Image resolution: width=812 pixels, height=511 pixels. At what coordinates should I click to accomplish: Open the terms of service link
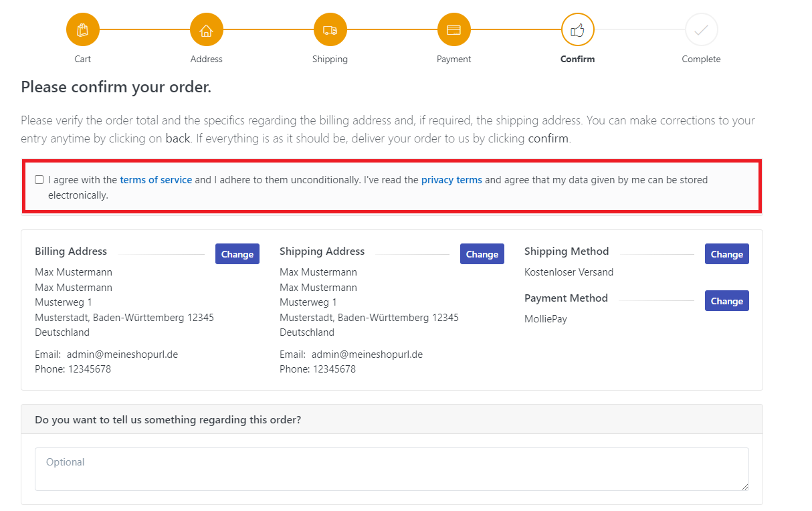coord(156,180)
